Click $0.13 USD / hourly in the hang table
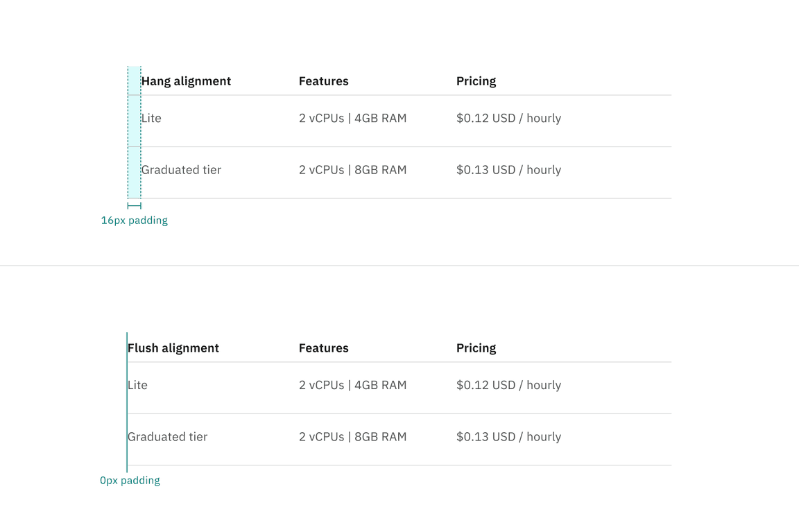 click(x=508, y=170)
